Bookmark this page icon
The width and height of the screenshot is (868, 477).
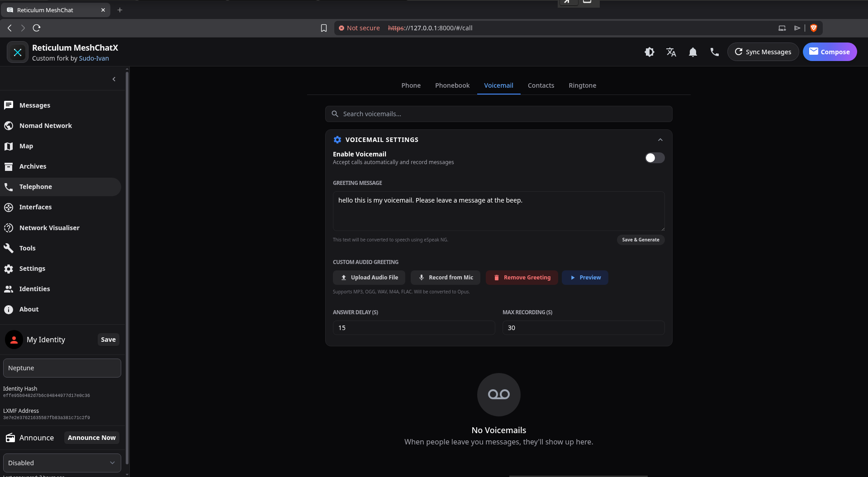[323, 28]
